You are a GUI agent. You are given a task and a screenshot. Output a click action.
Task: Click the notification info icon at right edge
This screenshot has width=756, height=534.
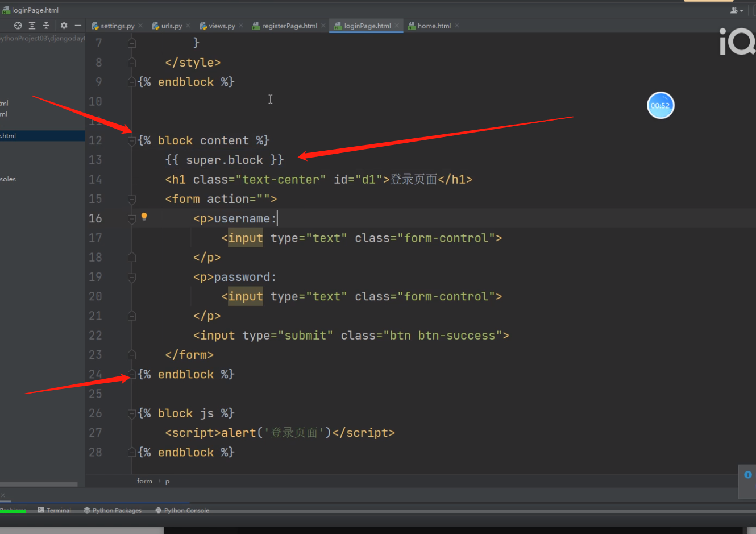coord(747,475)
